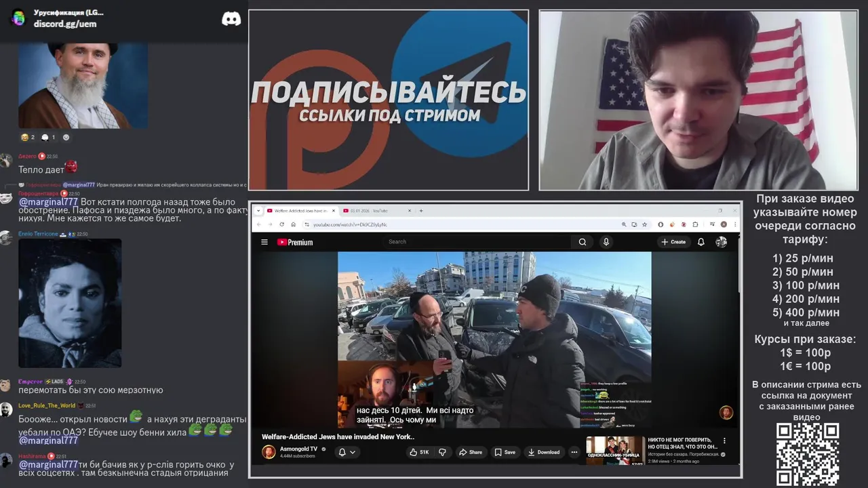Go back in the browser
The height and width of the screenshot is (488, 868).
click(x=260, y=224)
